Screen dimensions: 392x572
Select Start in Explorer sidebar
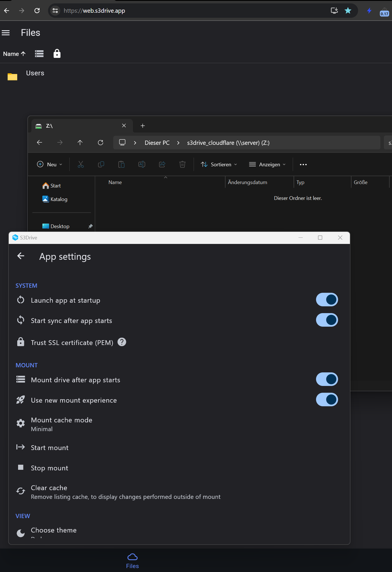tap(52, 186)
